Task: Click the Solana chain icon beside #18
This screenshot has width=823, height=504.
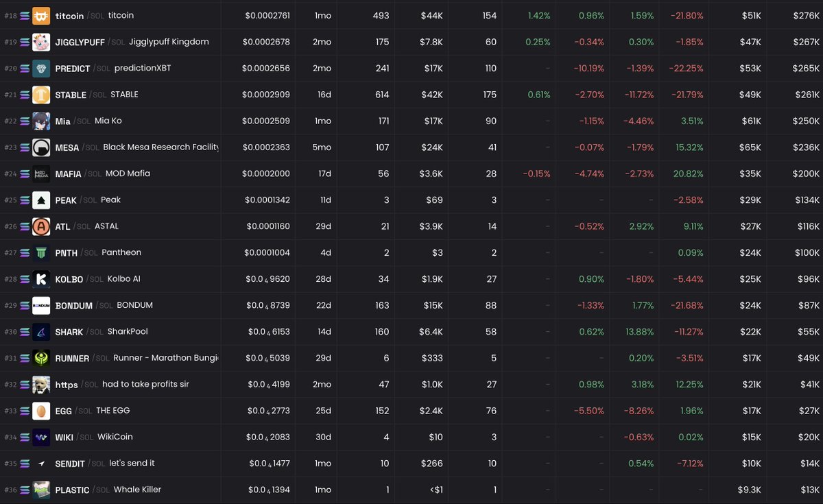Action: [x=26, y=15]
